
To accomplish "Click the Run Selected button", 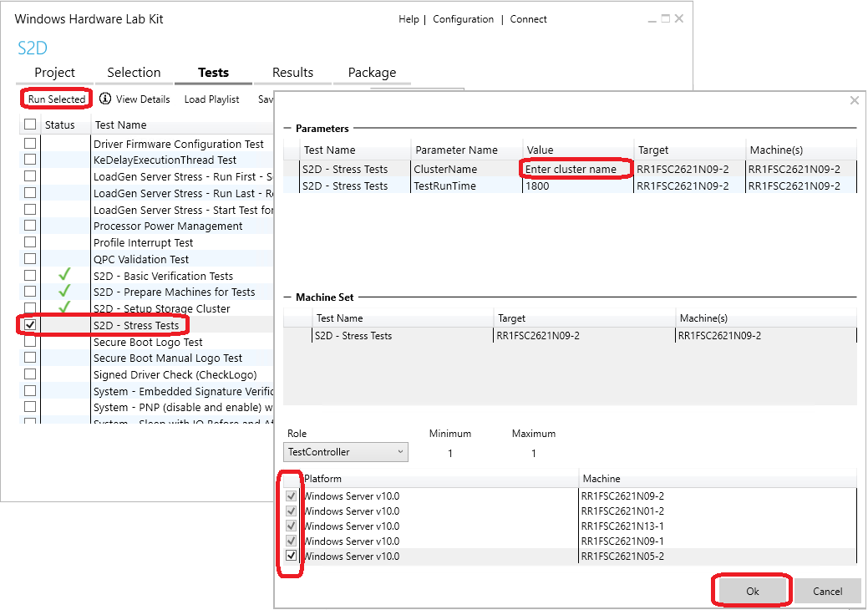I will pos(57,99).
